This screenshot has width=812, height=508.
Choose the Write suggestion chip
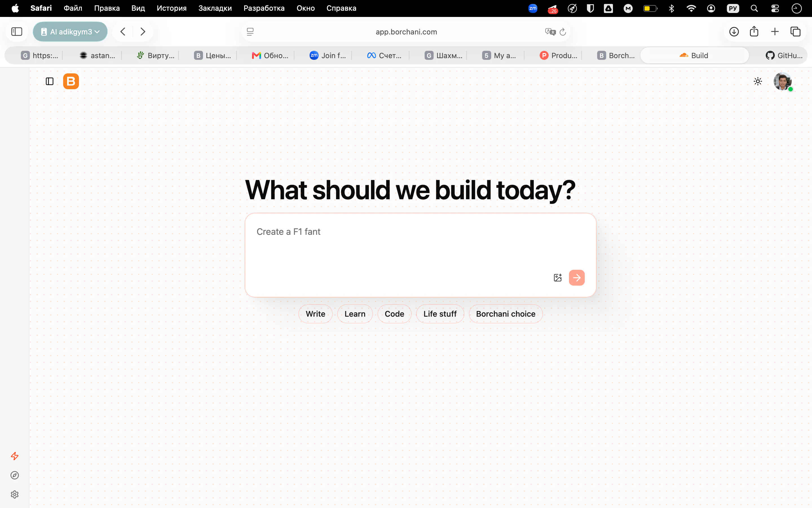point(315,314)
